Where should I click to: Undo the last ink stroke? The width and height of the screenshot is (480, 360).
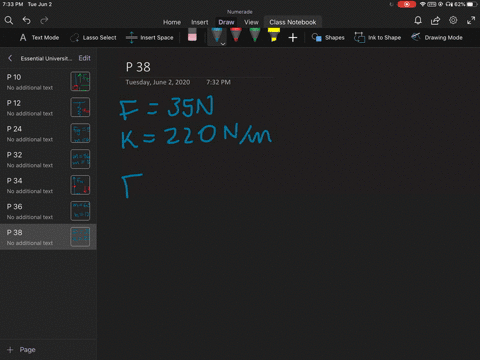pyautogui.click(x=26, y=20)
